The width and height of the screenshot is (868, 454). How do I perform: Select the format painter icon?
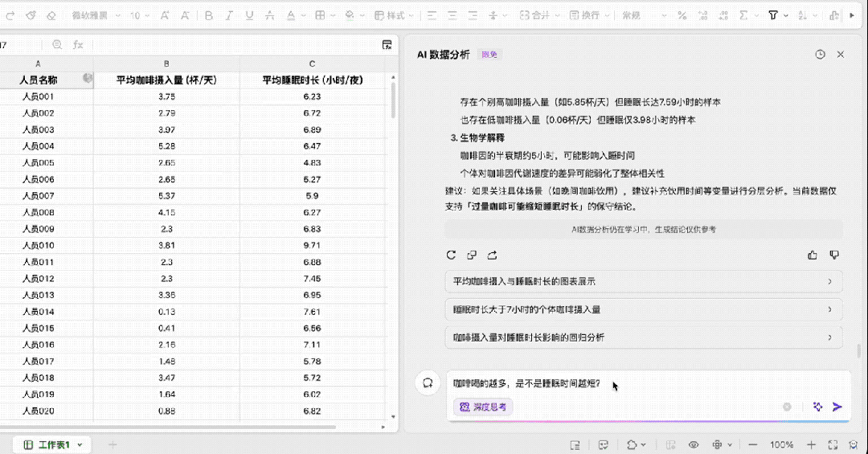(x=31, y=15)
